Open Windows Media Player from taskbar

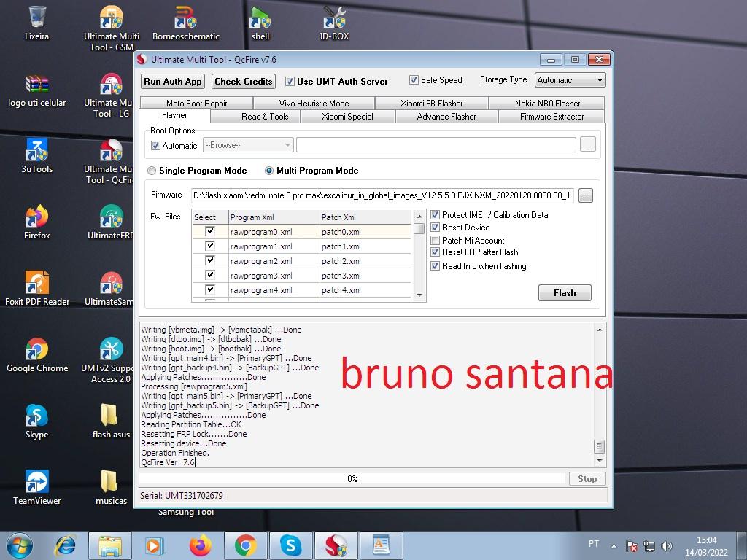155,545
